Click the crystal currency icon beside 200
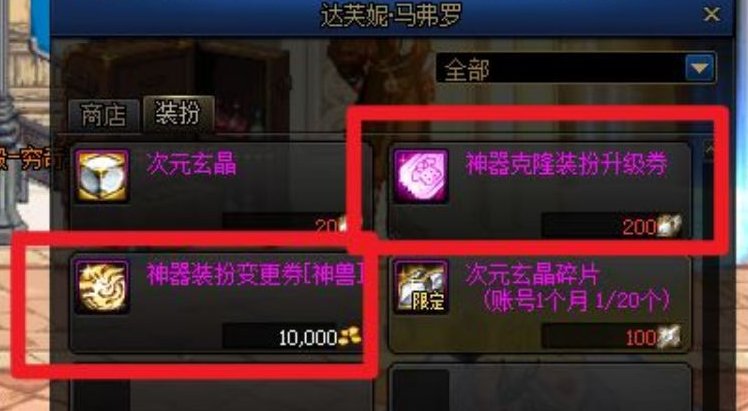Image resolution: width=748 pixels, height=411 pixels. pos(670,226)
